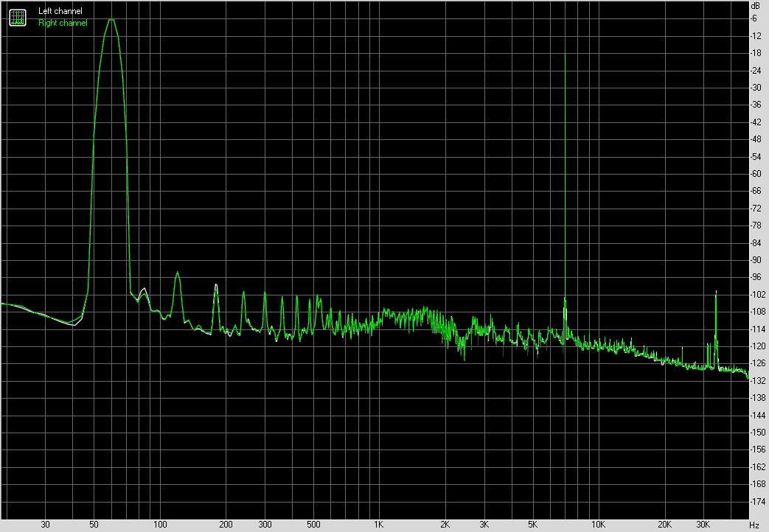Select the Left channel legend label

pos(60,12)
